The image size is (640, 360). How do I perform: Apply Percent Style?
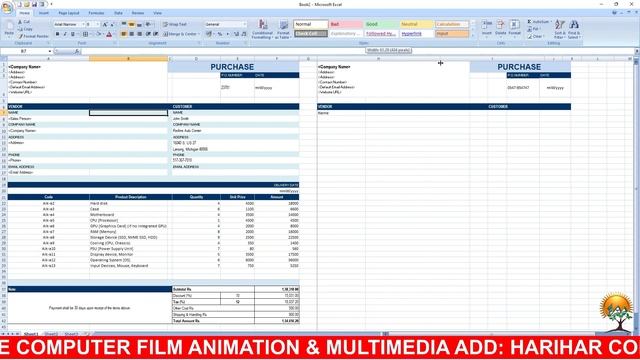[220, 34]
